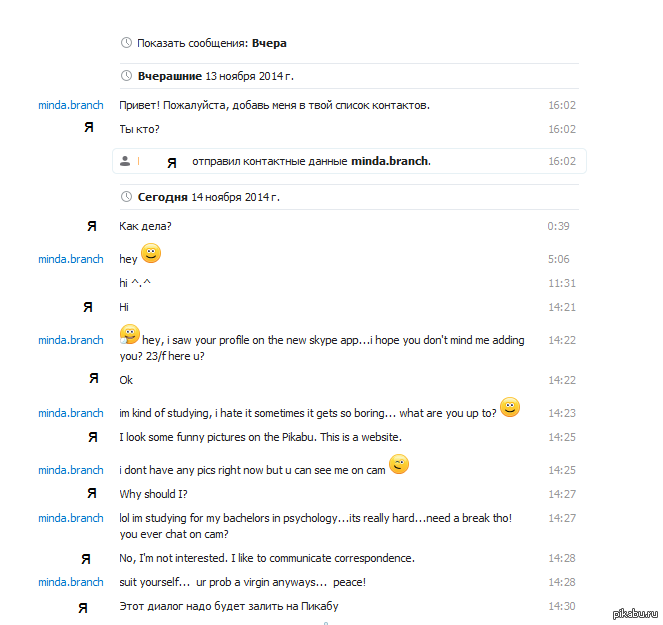Open the "Вчера" message history filter

pyautogui.click(x=270, y=43)
